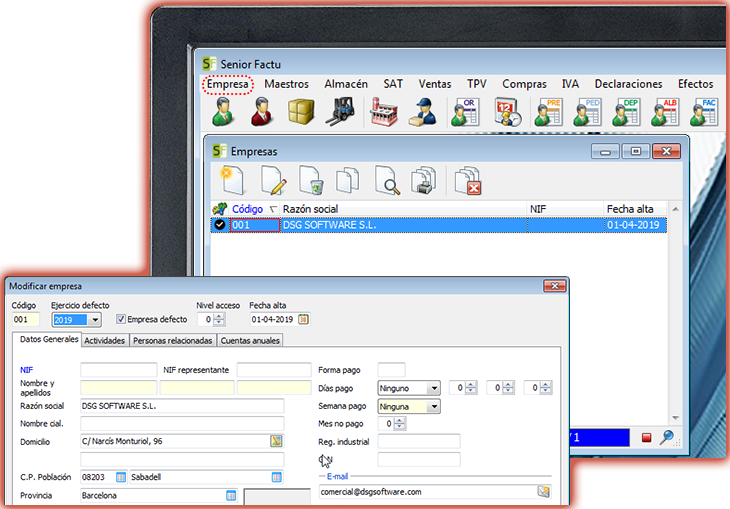Click Edit document pencil icon in Empresas

pyautogui.click(x=273, y=180)
